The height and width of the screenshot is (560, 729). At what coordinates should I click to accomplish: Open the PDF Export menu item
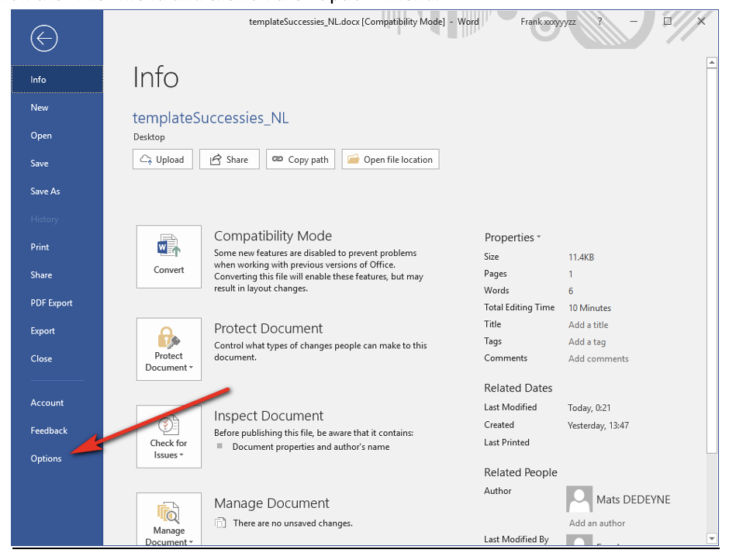coord(51,303)
